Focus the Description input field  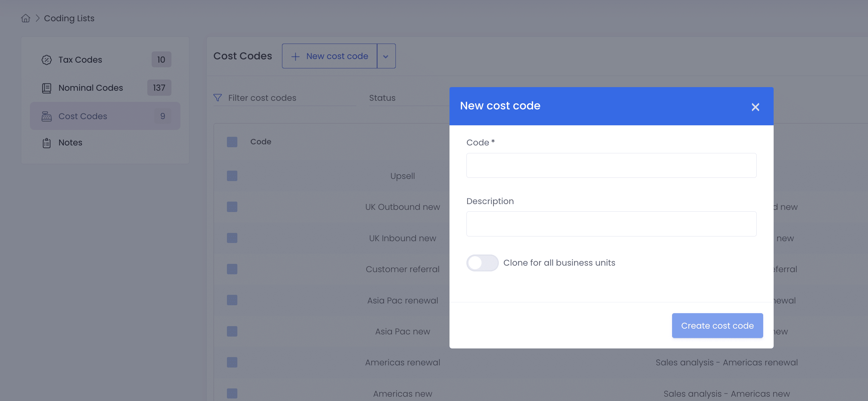(611, 224)
